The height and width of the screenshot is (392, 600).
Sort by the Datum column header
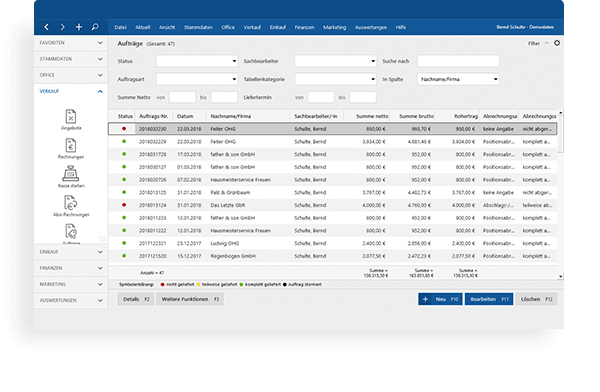click(189, 116)
